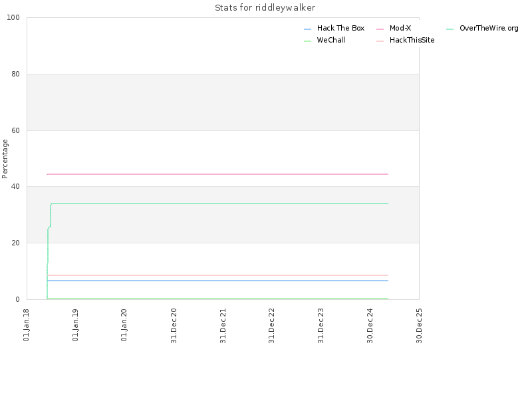This screenshot has height=399, width=532.
Task: Click the Hack The Box blue legend swatch
Action: [x=307, y=29]
